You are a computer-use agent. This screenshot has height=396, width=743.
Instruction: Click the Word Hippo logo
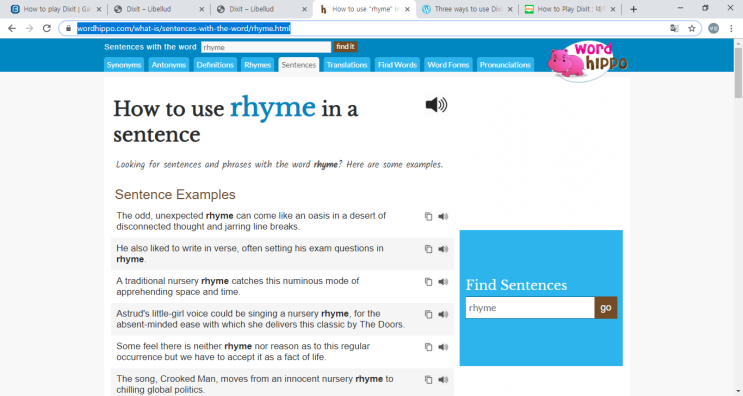588,61
